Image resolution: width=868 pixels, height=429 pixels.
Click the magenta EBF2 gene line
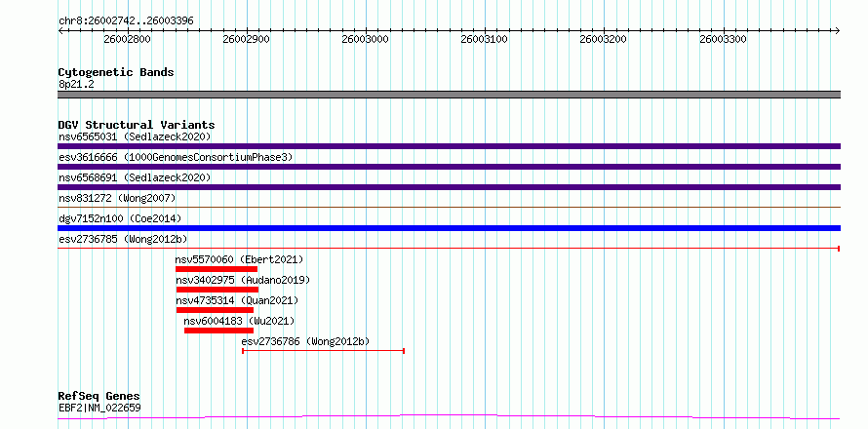449,416
